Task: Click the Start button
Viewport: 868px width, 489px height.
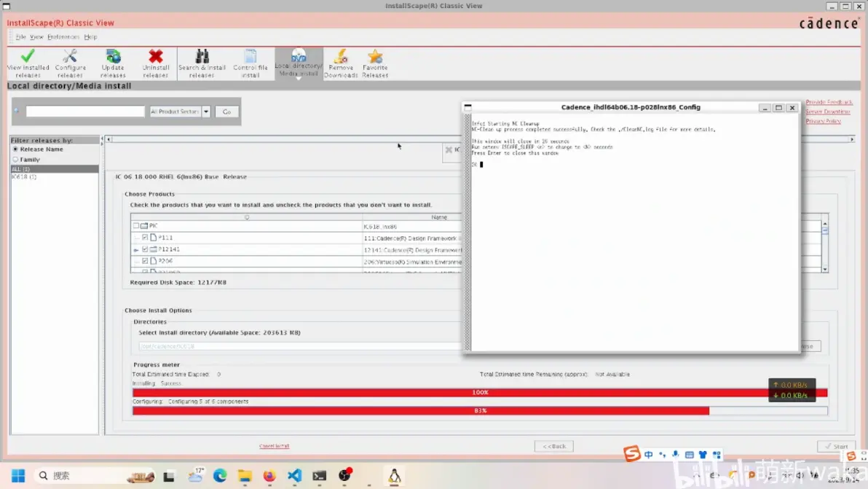Action: tap(837, 446)
